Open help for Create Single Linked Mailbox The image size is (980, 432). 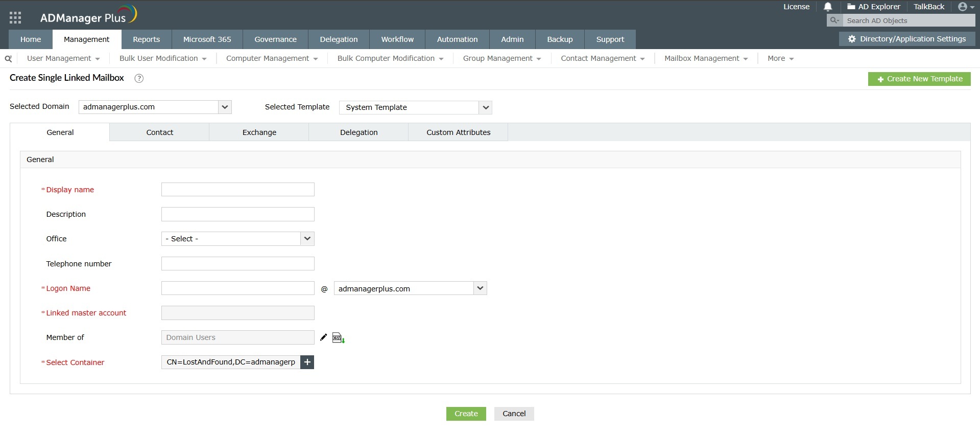(x=139, y=78)
